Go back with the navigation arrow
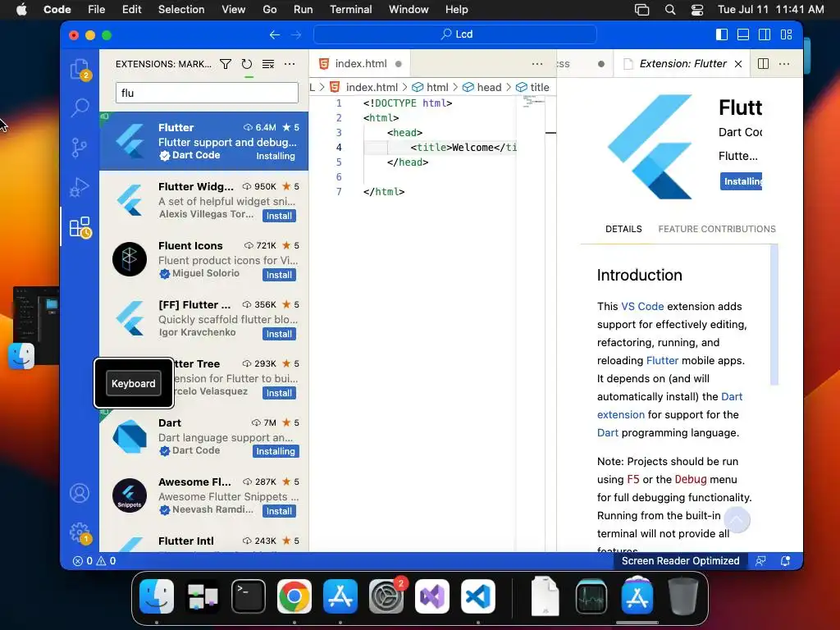The height and width of the screenshot is (630, 840). point(274,34)
